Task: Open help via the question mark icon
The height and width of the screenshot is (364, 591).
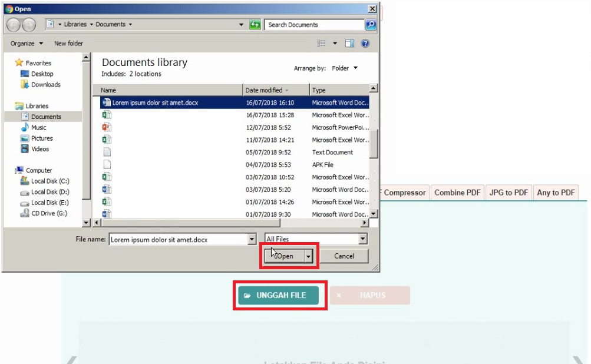Action: (365, 44)
